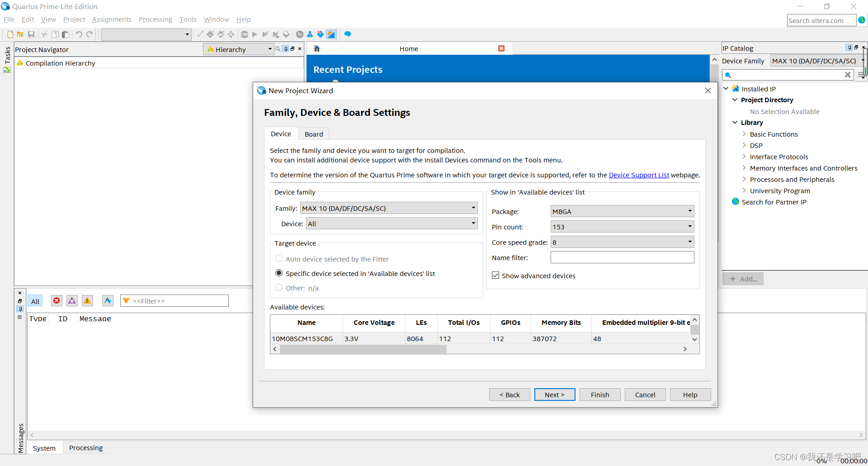Expand the DSP library node
This screenshot has height=466, width=868.
click(x=744, y=145)
